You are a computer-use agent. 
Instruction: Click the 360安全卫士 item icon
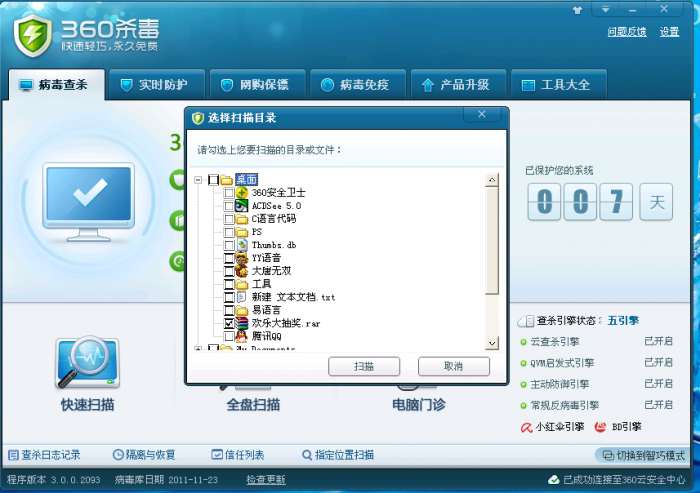tap(242, 192)
